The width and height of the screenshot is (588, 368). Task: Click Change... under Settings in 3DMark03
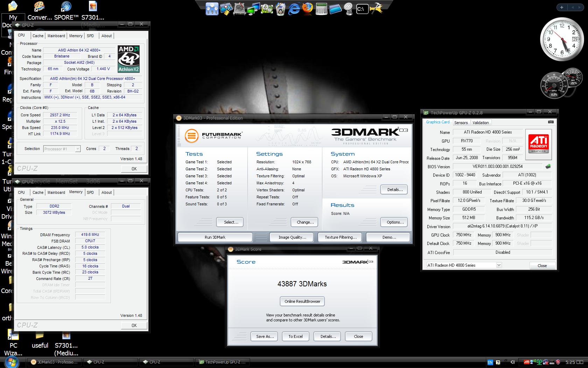tap(305, 222)
